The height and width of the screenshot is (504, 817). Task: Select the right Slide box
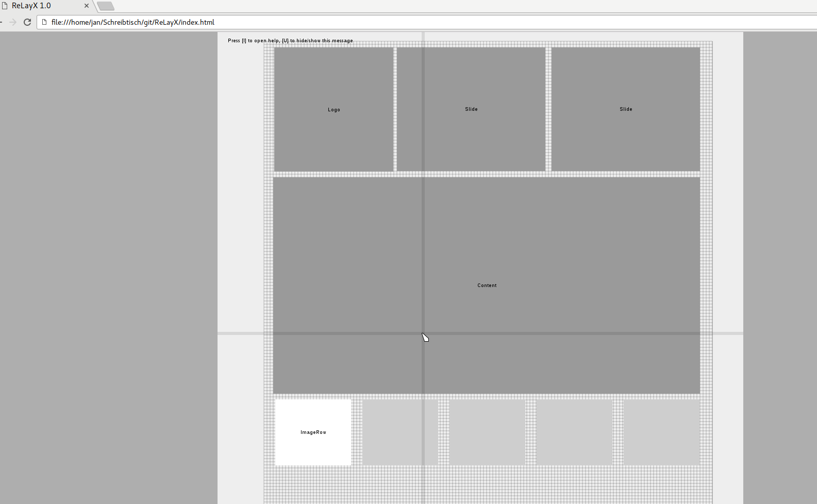point(626,109)
